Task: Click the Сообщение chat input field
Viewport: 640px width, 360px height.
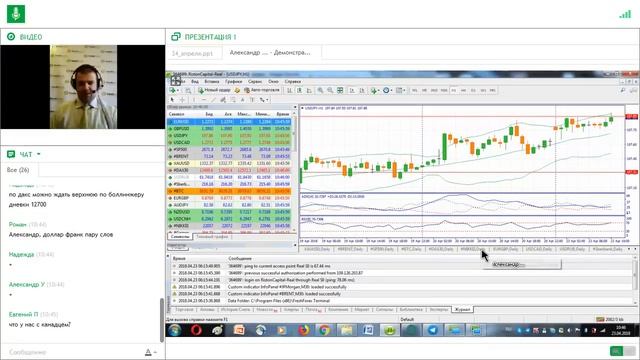Action: click(x=73, y=352)
